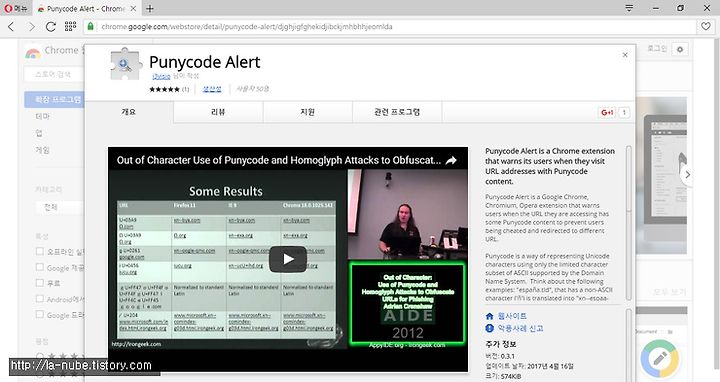Click the 버전: 0.3.1 text
720x382 pixels.
pos(500,356)
